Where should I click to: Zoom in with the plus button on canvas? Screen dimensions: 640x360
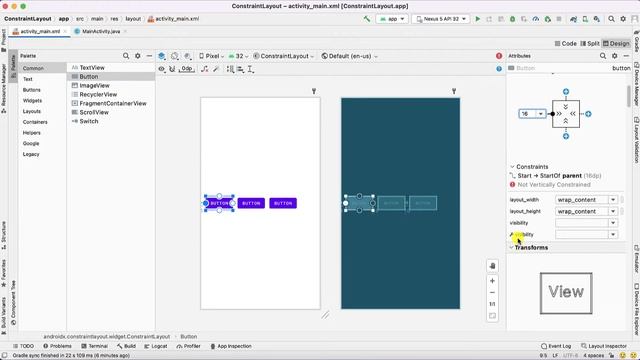[492, 281]
